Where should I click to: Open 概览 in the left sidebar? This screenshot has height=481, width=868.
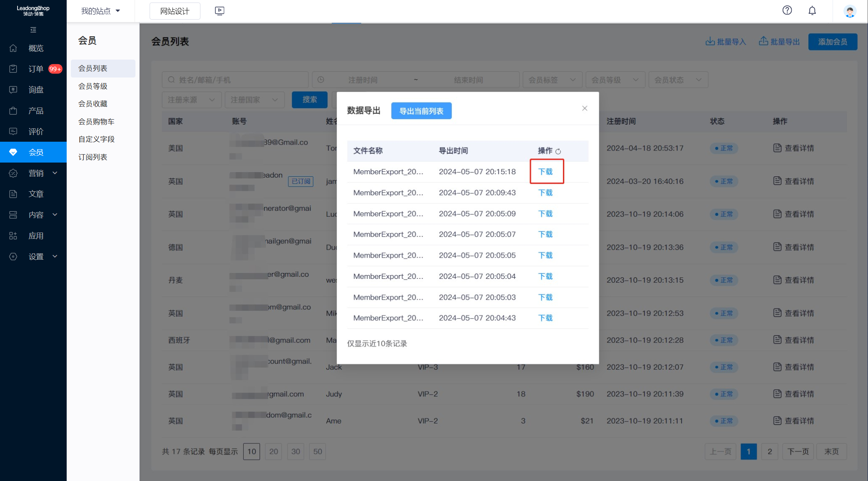(x=35, y=48)
